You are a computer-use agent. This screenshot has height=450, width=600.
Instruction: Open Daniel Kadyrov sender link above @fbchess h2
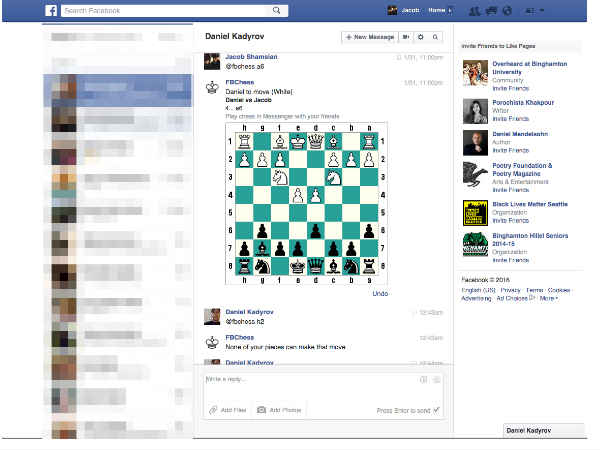tap(249, 312)
